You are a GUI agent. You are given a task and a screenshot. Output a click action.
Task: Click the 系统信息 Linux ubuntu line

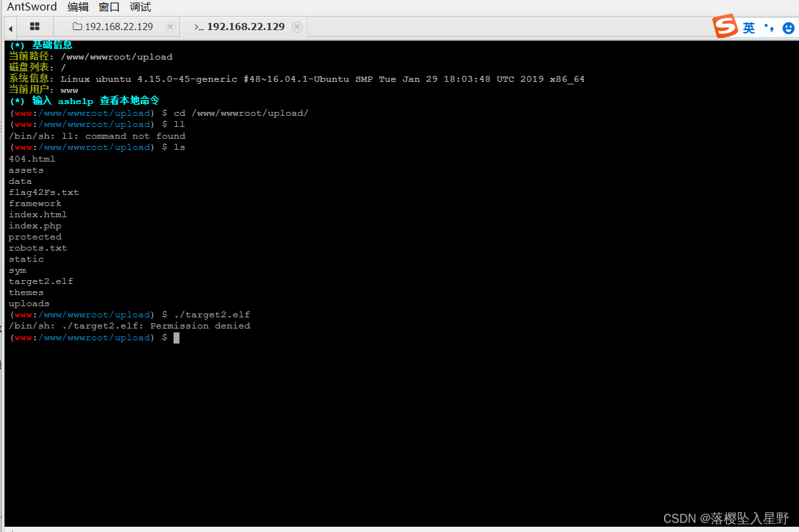(x=297, y=79)
